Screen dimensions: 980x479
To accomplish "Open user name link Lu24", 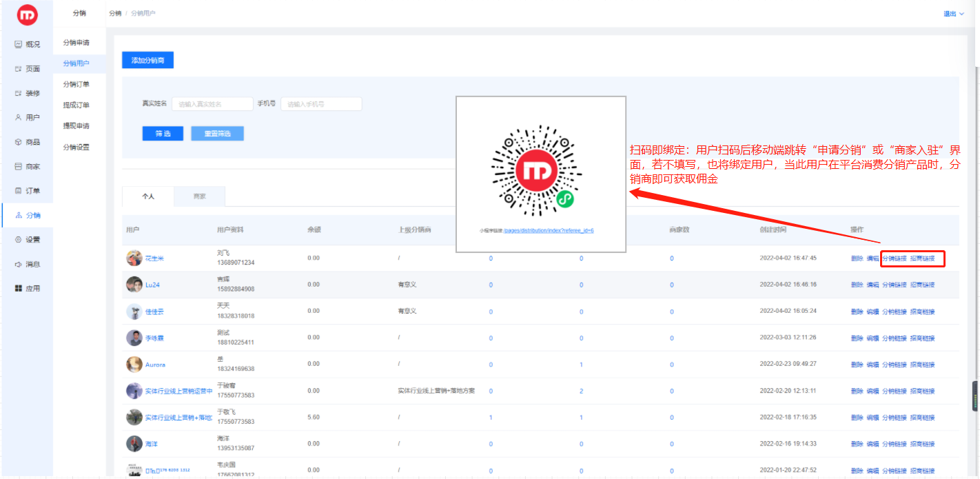I will click(152, 285).
